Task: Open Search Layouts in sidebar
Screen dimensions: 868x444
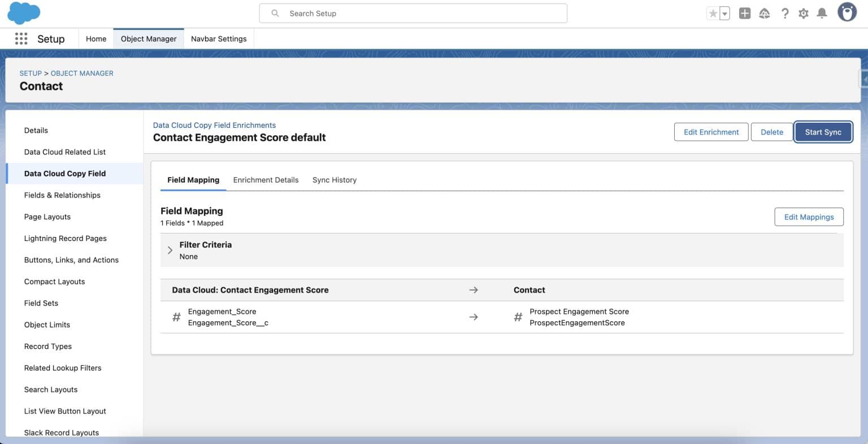Action: [51, 389]
